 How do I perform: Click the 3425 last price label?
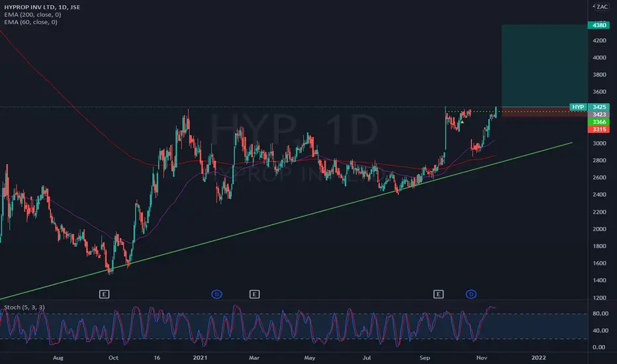coord(599,107)
